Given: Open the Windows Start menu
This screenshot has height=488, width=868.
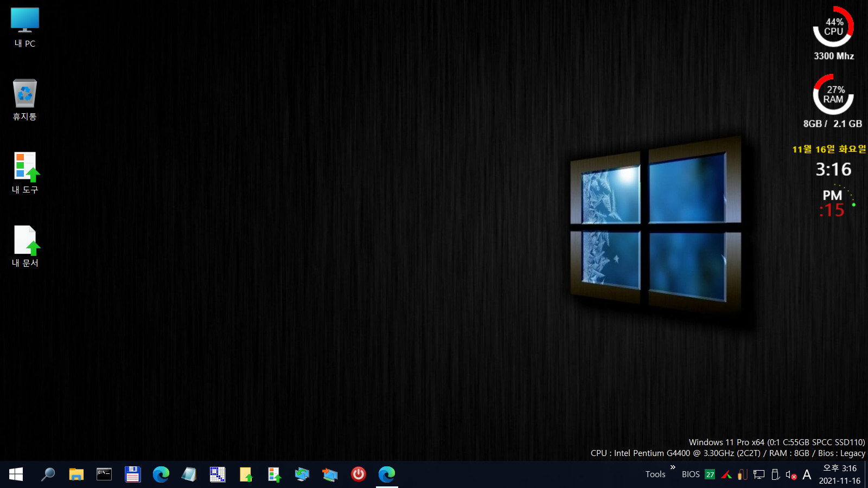Looking at the screenshot, I should pos(16,474).
